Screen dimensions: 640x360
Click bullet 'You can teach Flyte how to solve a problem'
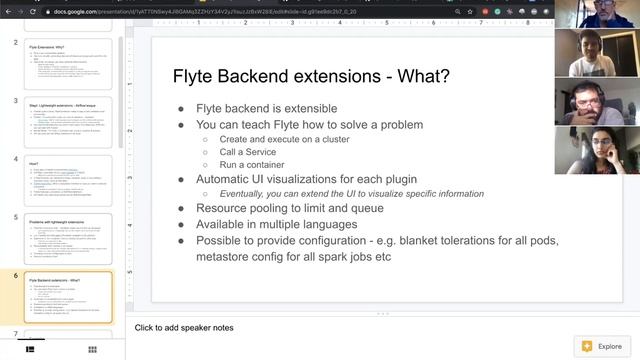click(309, 124)
